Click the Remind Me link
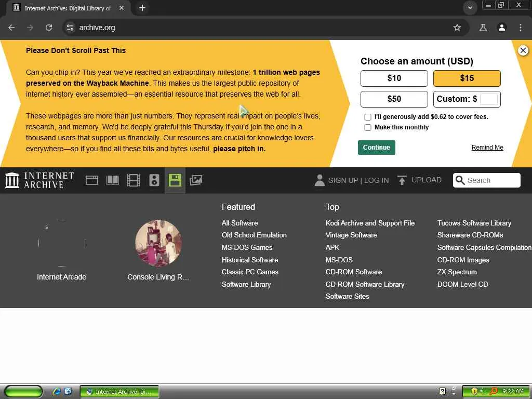Screen dimensions: 532x399 click(x=487, y=148)
